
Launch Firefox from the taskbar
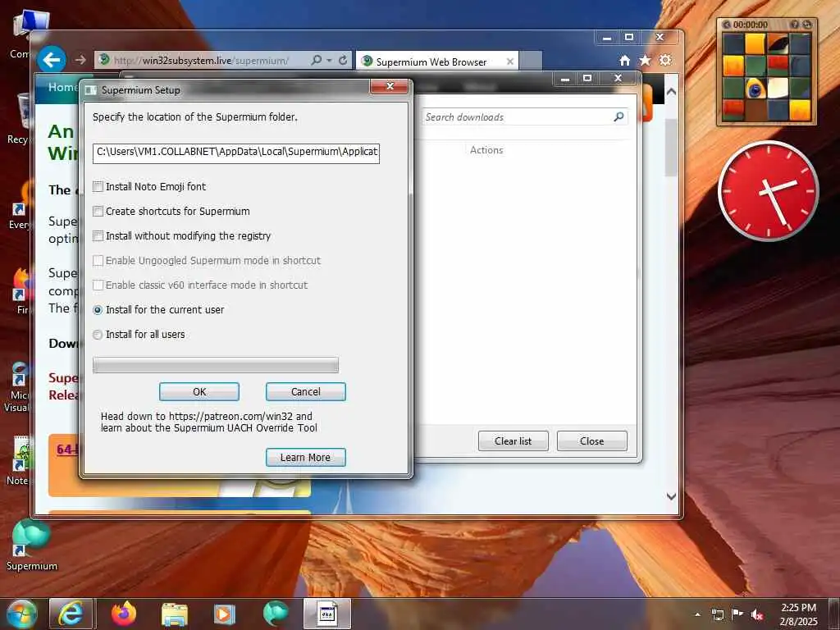(x=124, y=614)
